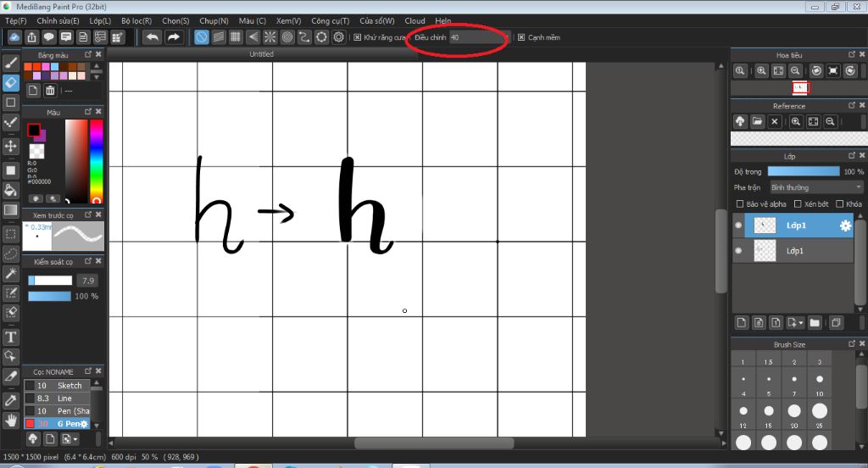Screen dimensions: 868x468
Task: Enable the concentric circle snap
Action: coord(287,37)
